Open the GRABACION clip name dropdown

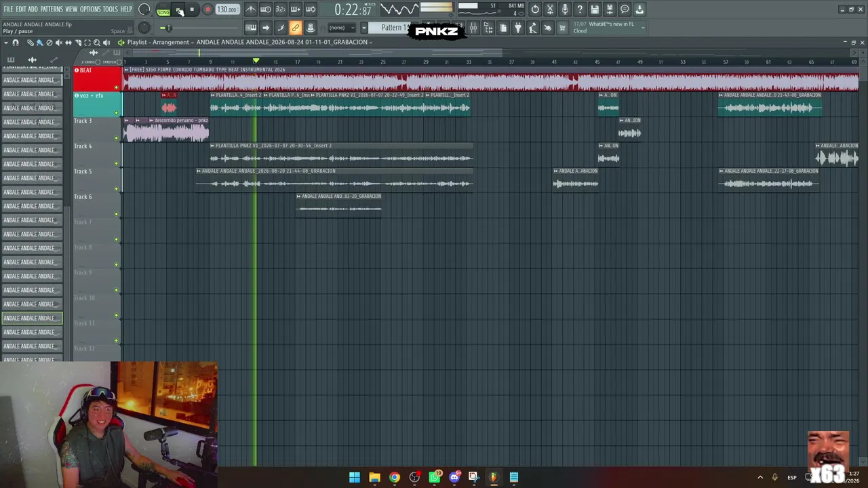[372, 42]
